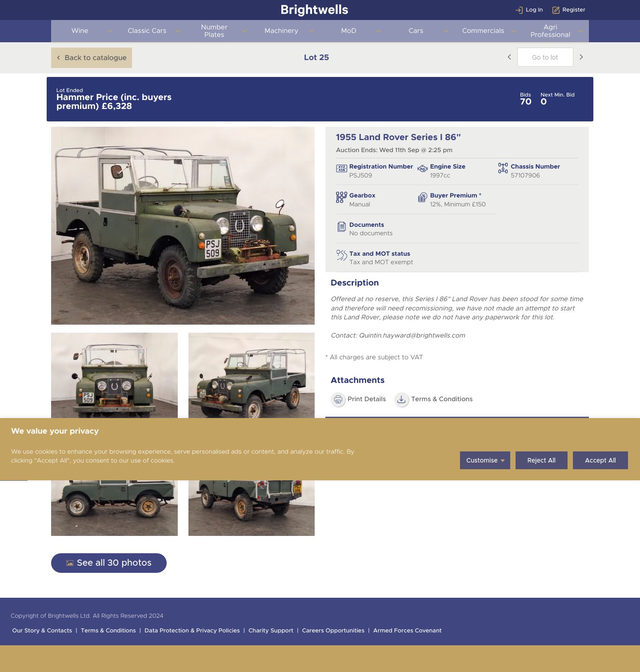
Task: Click Back to catalogue button
Action: [x=92, y=58]
